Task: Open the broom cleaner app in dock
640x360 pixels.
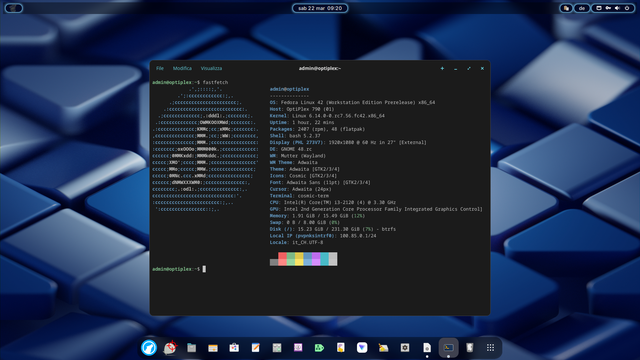Action: [x=383, y=348]
